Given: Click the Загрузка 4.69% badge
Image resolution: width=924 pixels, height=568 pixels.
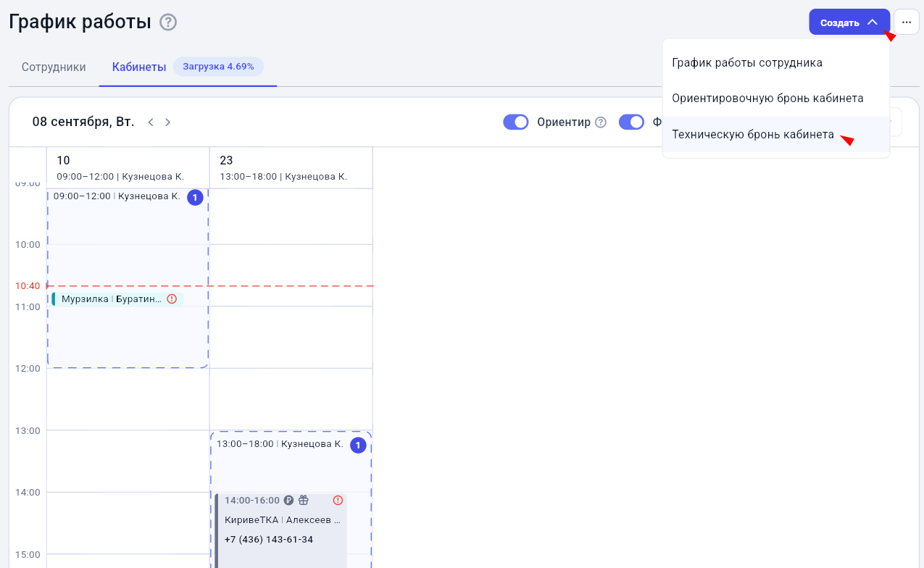Looking at the screenshot, I should [218, 67].
